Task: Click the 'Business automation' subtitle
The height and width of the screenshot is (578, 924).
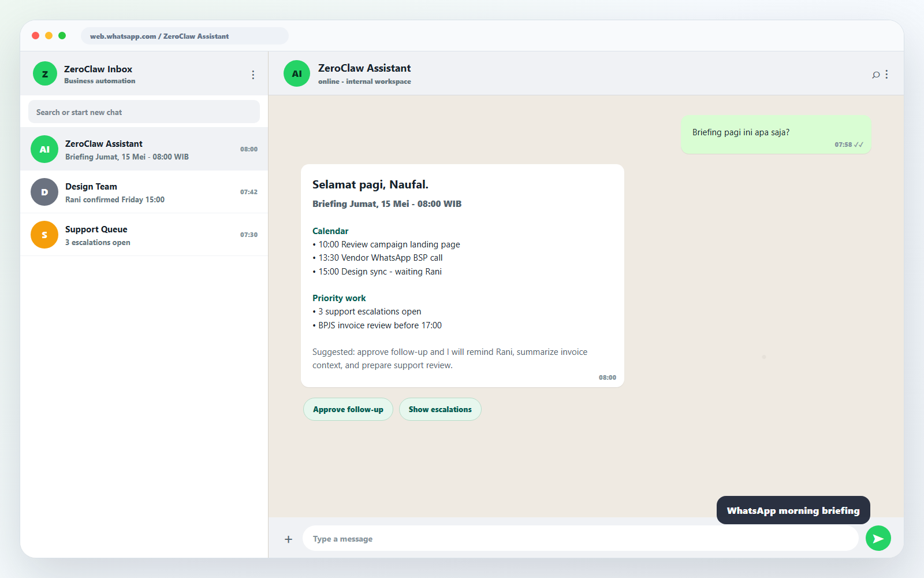Action: [100, 81]
